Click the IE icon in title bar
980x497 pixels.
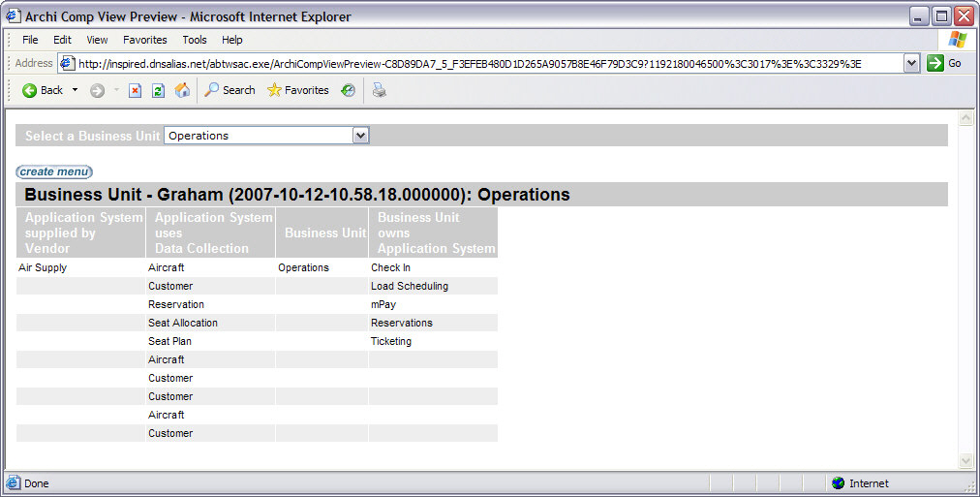point(14,16)
